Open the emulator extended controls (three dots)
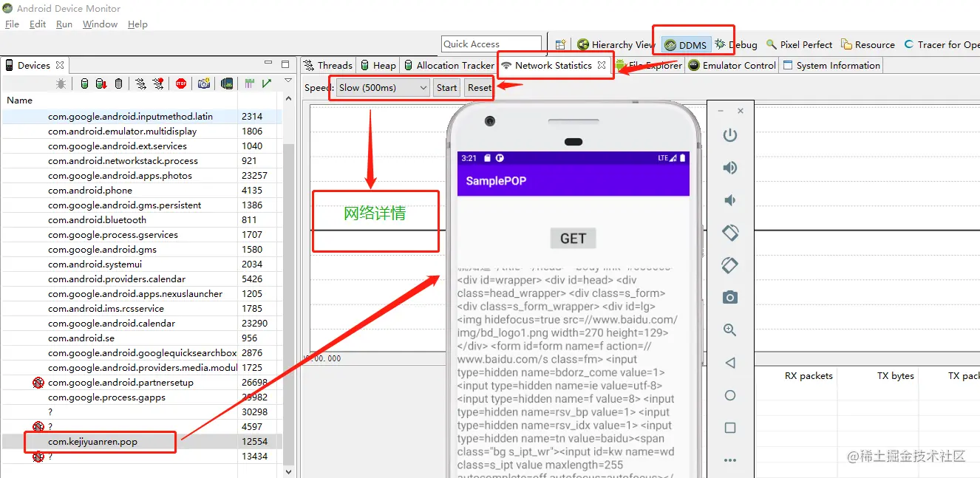980x478 pixels. click(x=730, y=460)
